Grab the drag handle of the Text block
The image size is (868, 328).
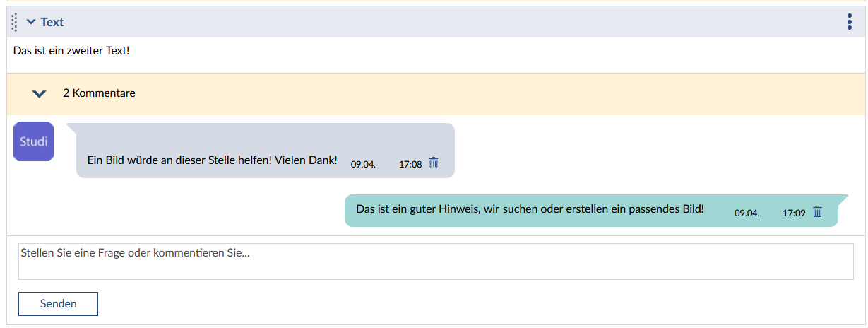(x=15, y=23)
